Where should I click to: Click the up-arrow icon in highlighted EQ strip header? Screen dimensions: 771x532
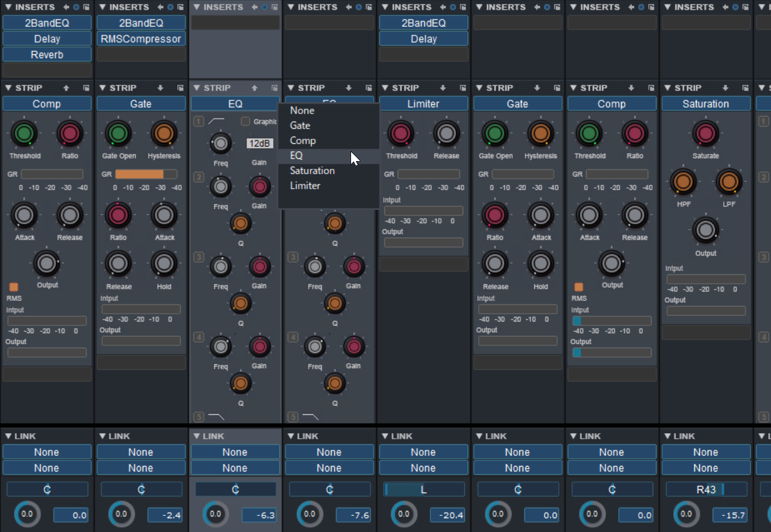[254, 88]
